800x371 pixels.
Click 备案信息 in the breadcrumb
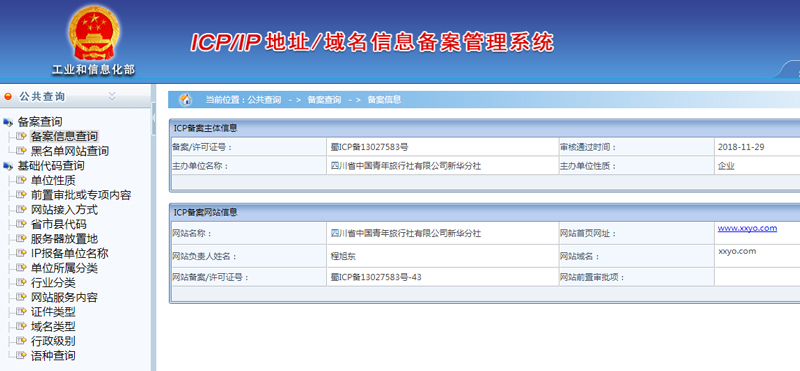click(x=384, y=100)
